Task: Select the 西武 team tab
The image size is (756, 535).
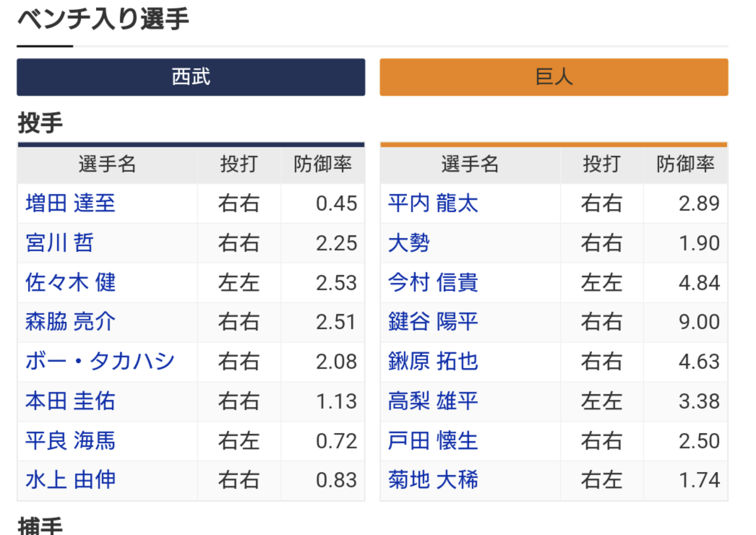Action: [x=191, y=77]
